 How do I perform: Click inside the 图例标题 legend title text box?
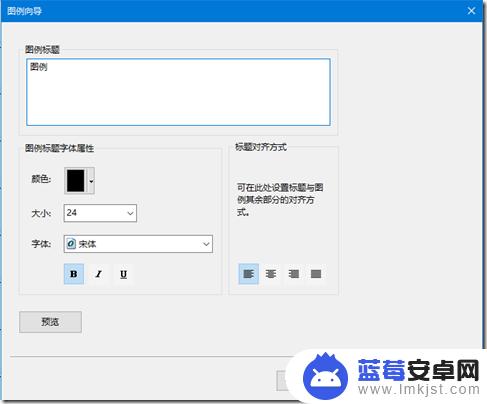[178, 92]
